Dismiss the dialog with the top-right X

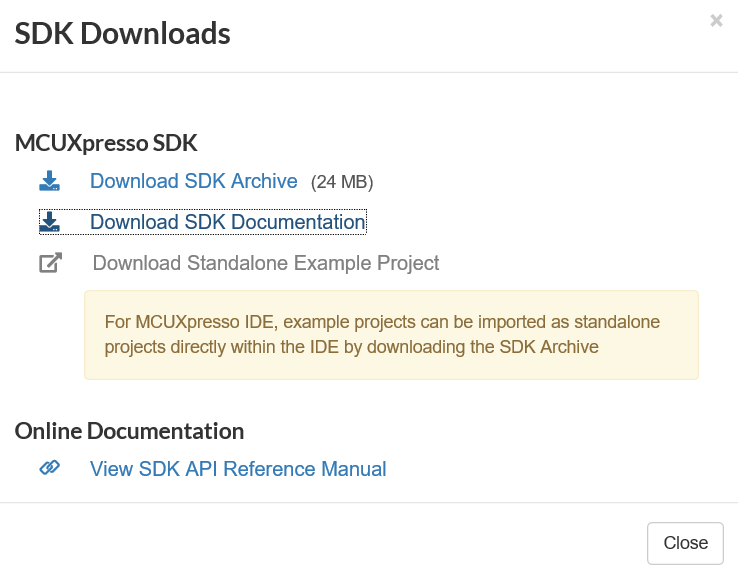tap(716, 20)
